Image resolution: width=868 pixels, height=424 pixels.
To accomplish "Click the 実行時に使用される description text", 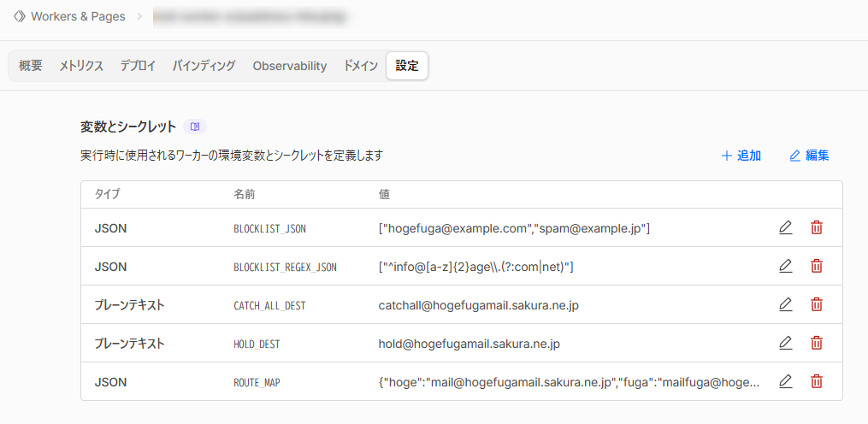I will [x=232, y=156].
